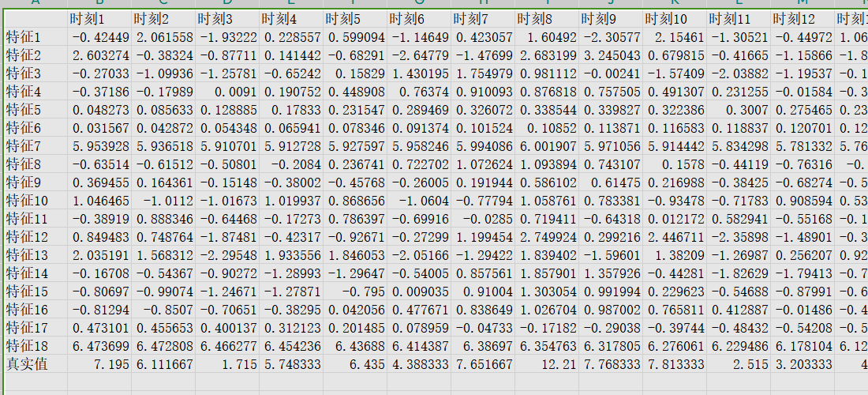Click the 特征3 row label
Image resolution: width=868 pixels, height=395 pixels.
pos(36,73)
